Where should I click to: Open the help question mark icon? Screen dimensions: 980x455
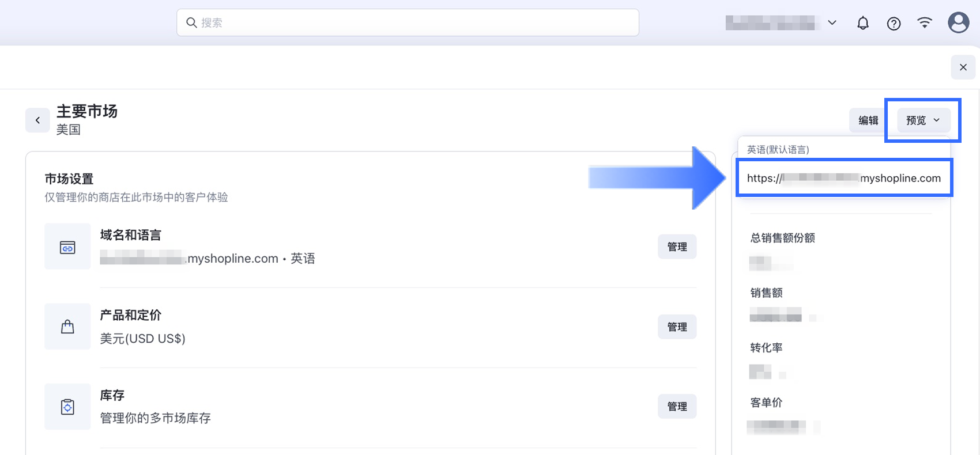point(894,23)
